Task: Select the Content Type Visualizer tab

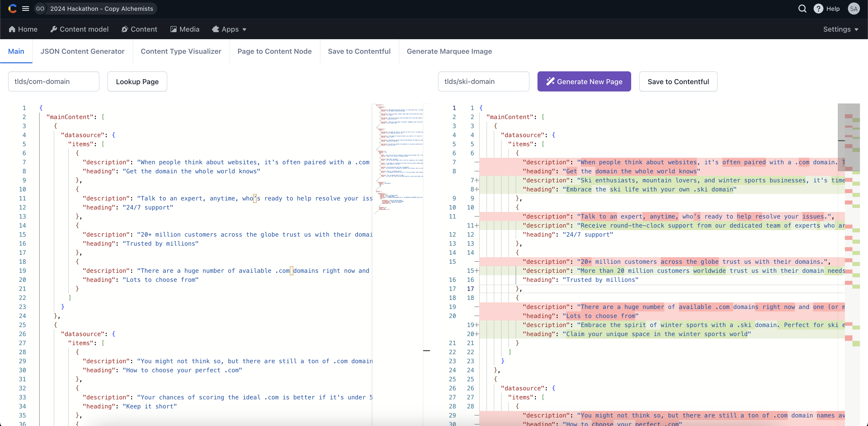Action: [x=181, y=51]
